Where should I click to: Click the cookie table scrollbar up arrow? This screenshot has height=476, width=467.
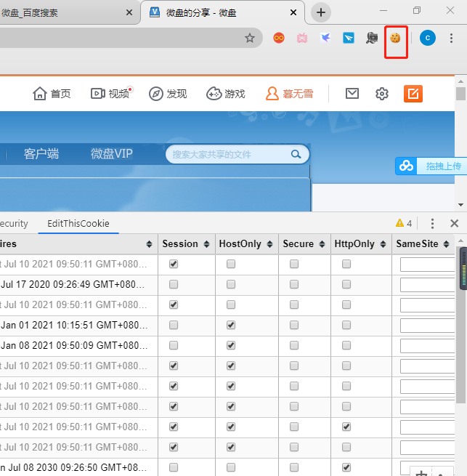tap(460, 241)
